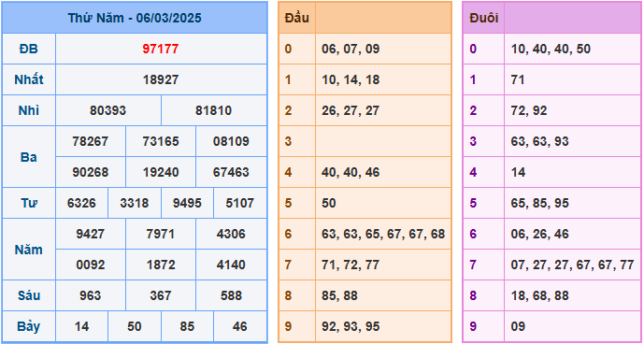Select Nhì prize number 80393

(x=108, y=110)
